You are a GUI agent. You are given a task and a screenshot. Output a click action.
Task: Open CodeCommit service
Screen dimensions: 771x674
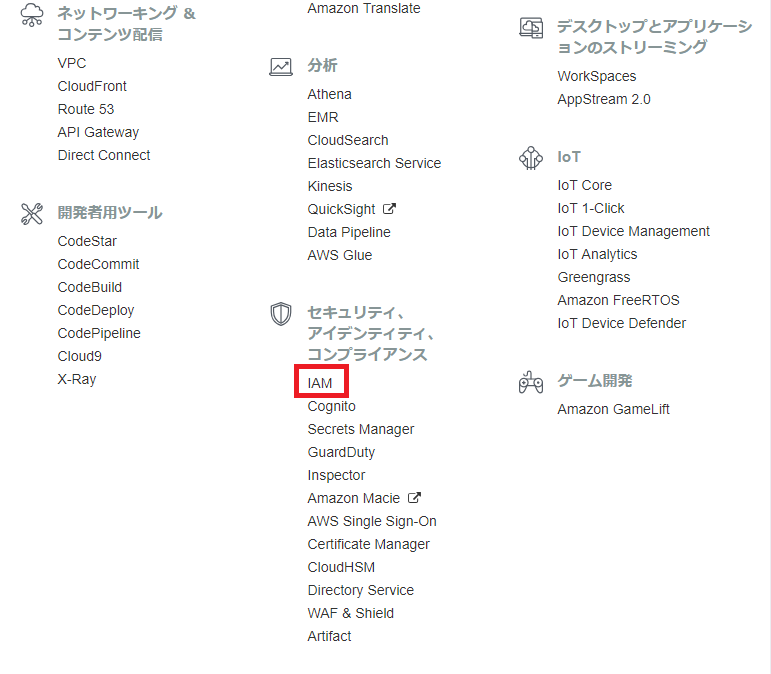(98, 264)
